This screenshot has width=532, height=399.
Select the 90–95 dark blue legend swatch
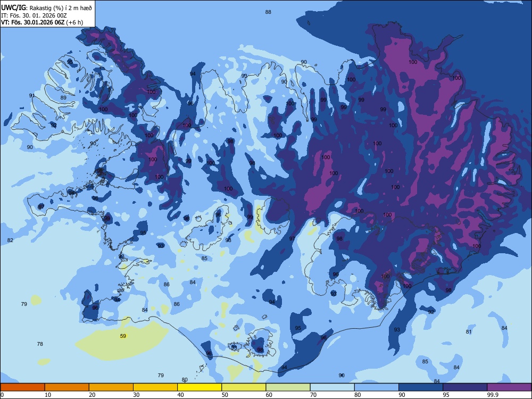click(421, 387)
